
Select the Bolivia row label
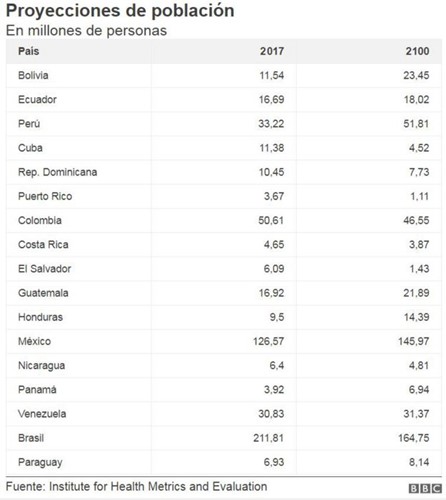pyautogui.click(x=33, y=75)
